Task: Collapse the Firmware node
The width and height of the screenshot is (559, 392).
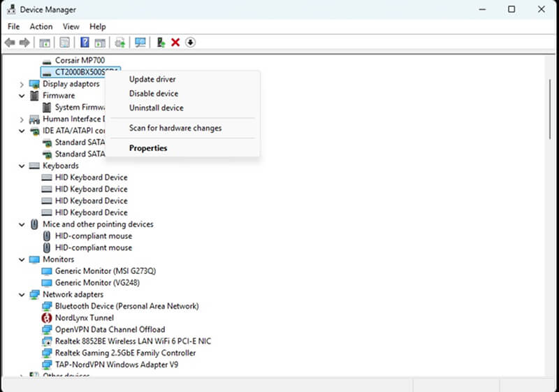Action: click(x=22, y=96)
